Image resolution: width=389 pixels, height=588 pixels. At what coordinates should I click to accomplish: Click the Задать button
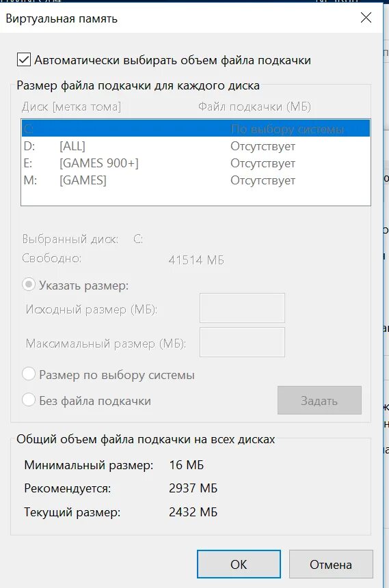pyautogui.click(x=319, y=400)
